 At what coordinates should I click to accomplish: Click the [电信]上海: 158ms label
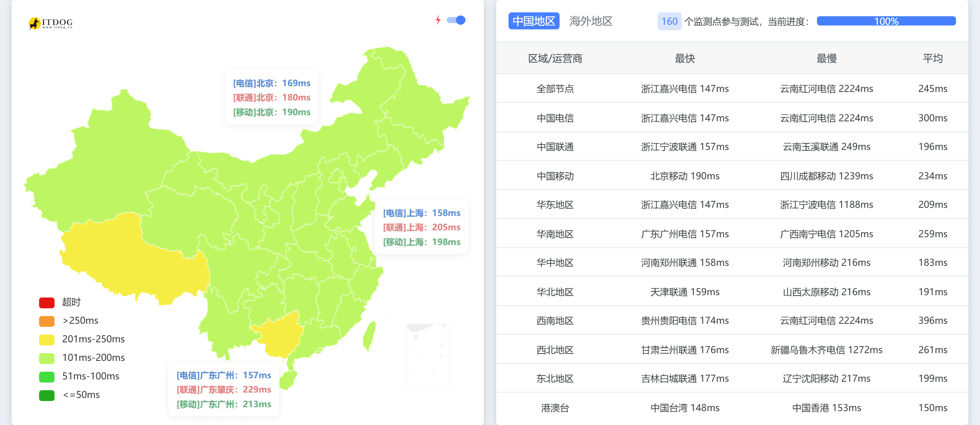(422, 213)
